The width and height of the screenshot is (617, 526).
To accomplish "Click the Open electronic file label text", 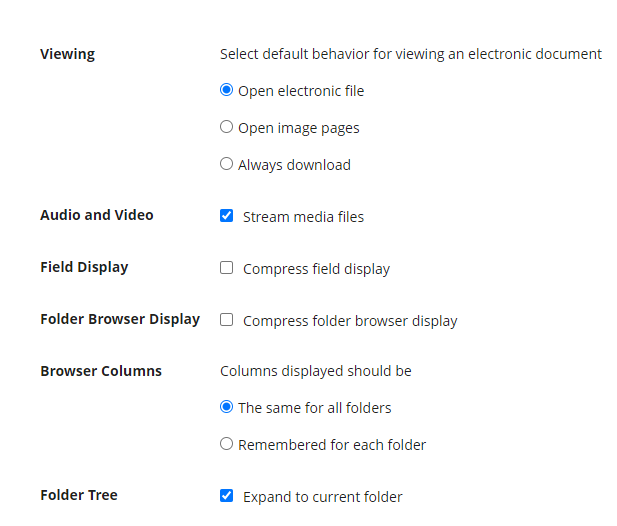I will point(301,91).
